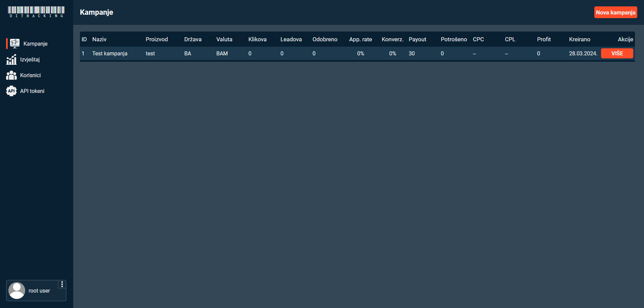Select the CPL column header
644x308 pixels.
coord(510,39)
